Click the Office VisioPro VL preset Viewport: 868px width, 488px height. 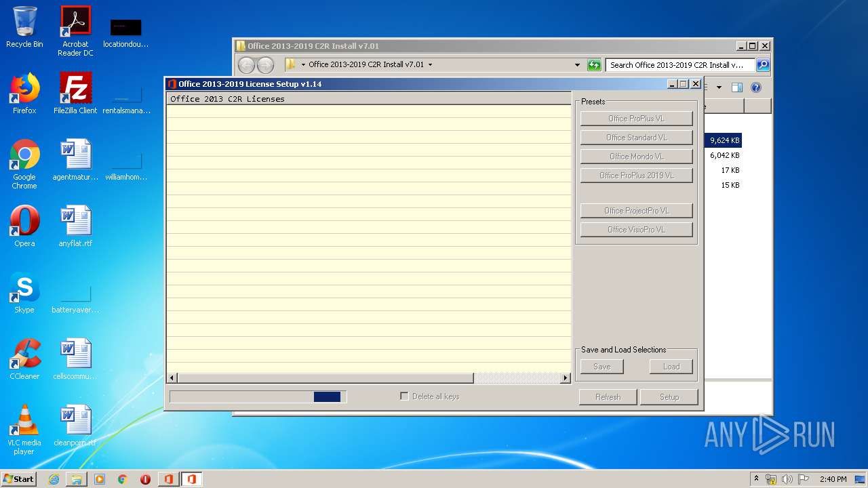(x=636, y=230)
